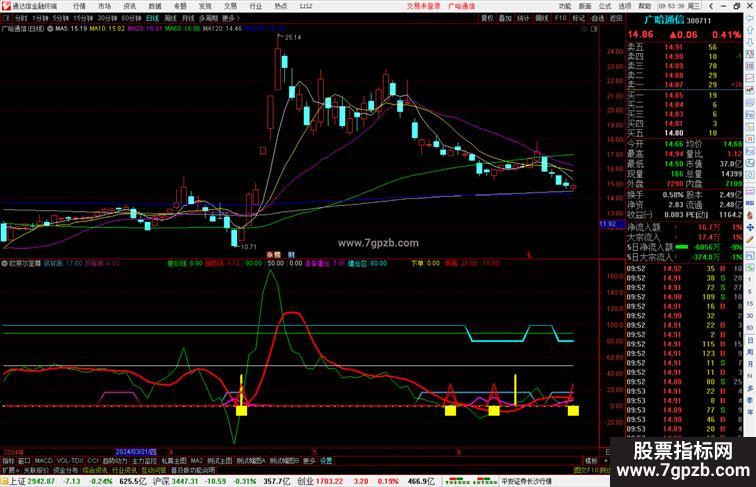Click the down arrow icon in right sidebar
756x487 pixels.
pos(750,42)
